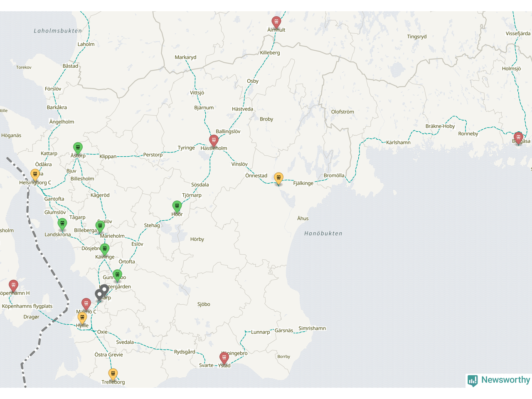Select the Önnestad label
The width and height of the screenshot is (532, 399).
[x=256, y=175]
